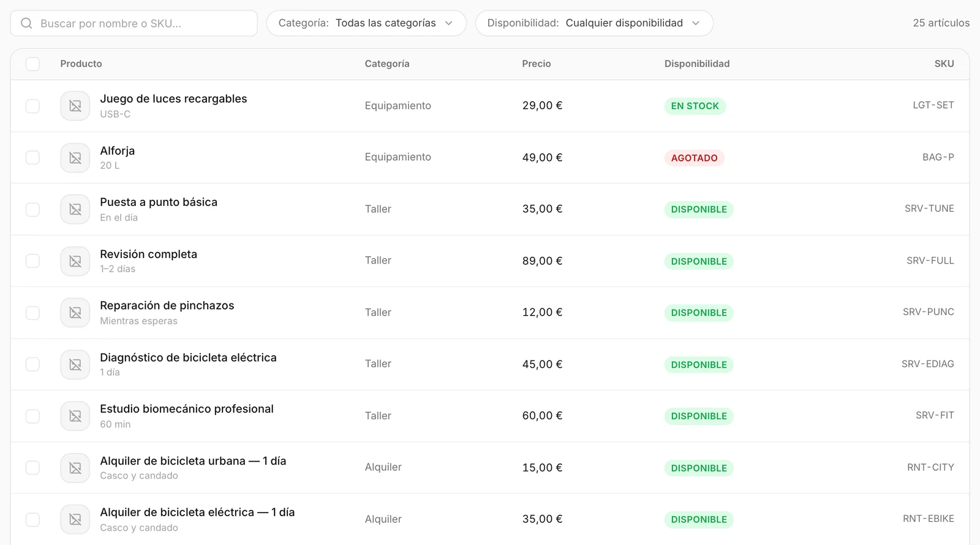Sort by the Precio column header

coord(537,64)
